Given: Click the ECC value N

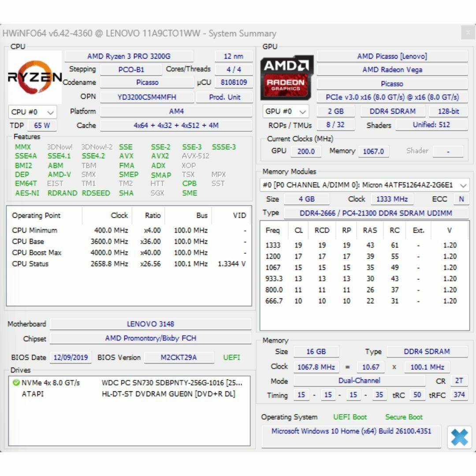Looking at the screenshot, I should pos(461,199).
